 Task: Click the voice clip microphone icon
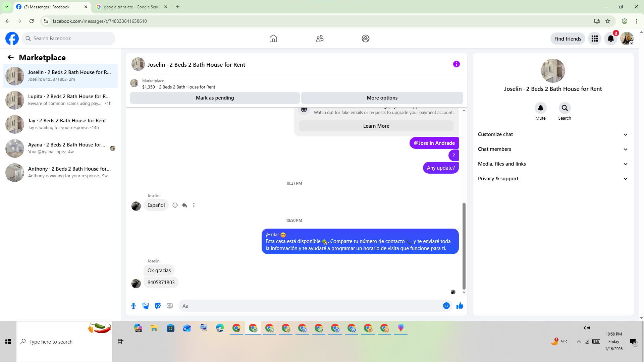click(x=133, y=306)
